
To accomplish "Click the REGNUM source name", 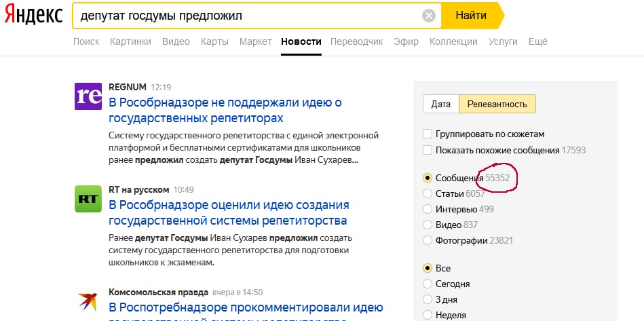I will [x=128, y=87].
